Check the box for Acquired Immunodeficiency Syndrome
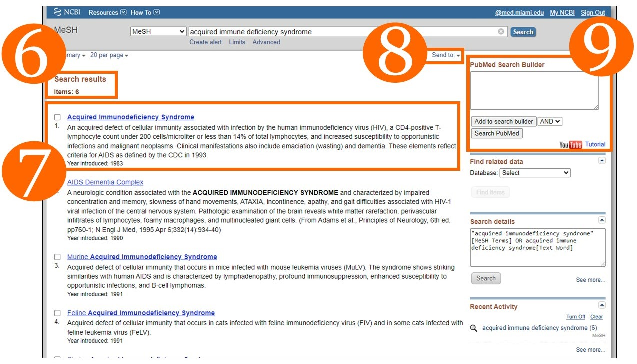The width and height of the screenshot is (637, 364). coord(57,117)
